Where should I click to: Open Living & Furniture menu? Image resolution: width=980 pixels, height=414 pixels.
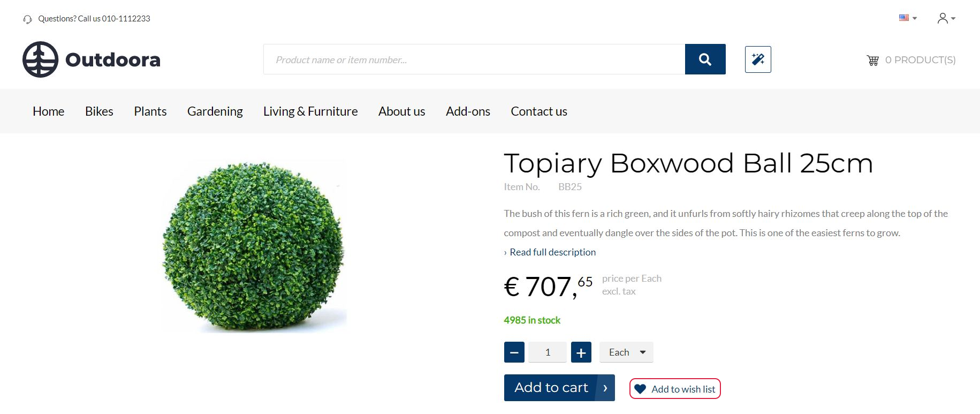tap(310, 111)
